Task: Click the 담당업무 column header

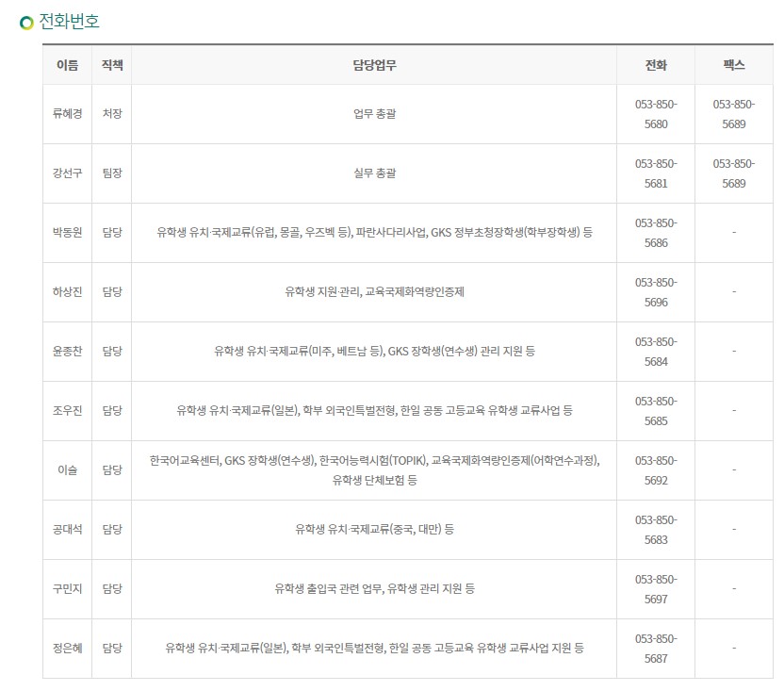Action: coord(374,65)
